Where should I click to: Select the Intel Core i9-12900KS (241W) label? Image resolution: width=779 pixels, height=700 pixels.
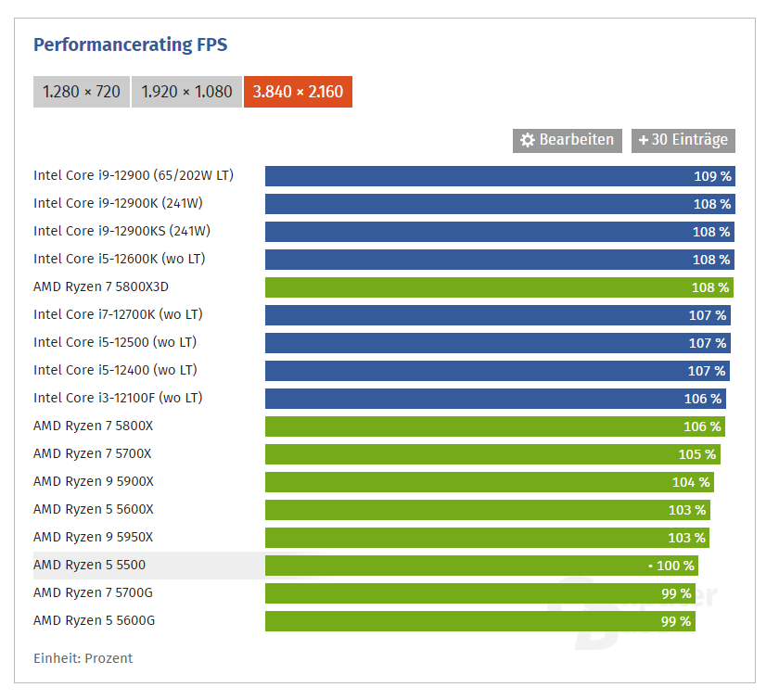click(122, 232)
